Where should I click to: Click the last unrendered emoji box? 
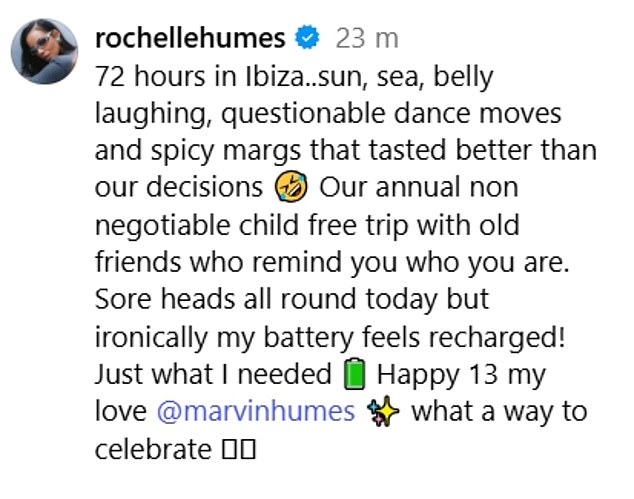247,450
